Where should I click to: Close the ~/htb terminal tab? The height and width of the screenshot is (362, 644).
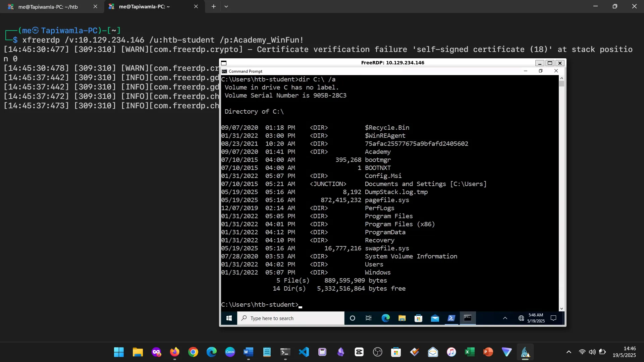pos(95,6)
